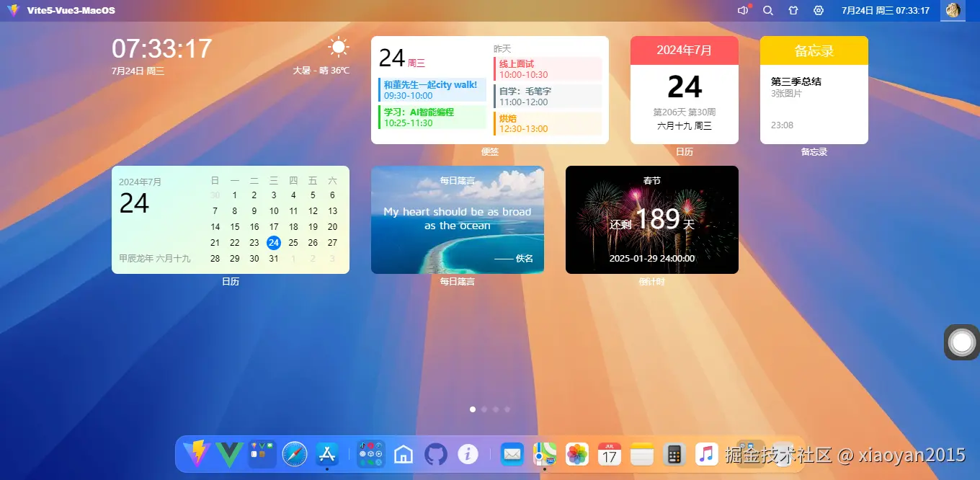Open the Vue app from the dock

tap(229, 454)
